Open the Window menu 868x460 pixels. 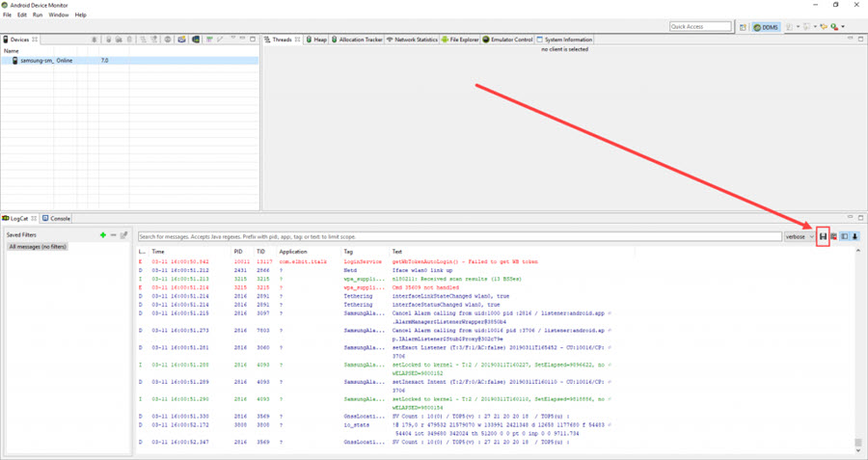pyautogui.click(x=59, y=14)
